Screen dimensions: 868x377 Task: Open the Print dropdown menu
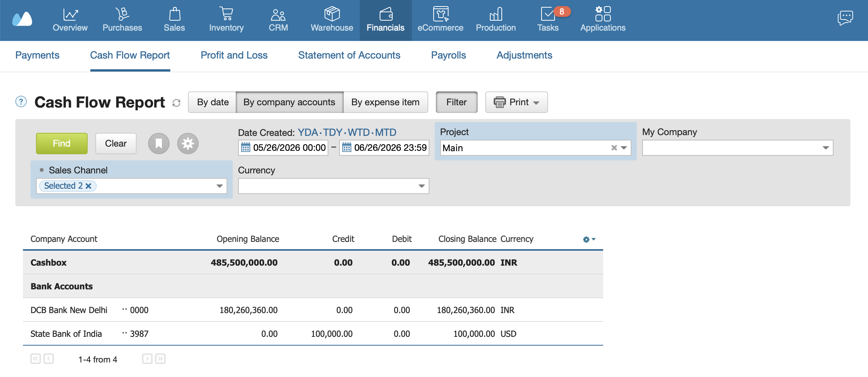[516, 102]
